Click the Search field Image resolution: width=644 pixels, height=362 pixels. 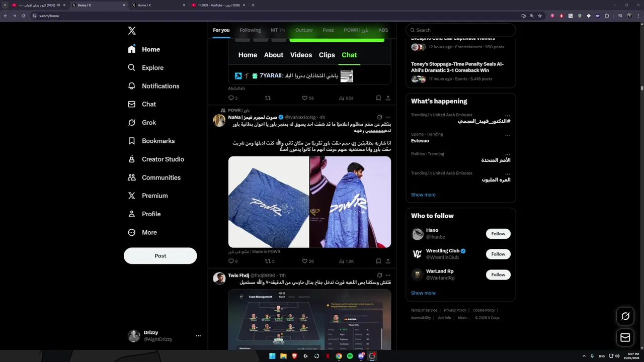pos(461,30)
